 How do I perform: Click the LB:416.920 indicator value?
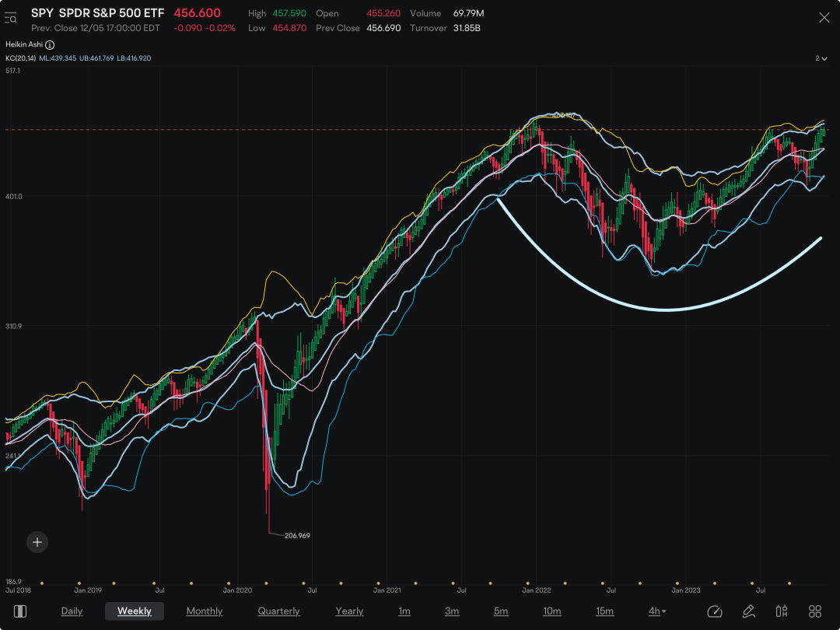coord(134,58)
